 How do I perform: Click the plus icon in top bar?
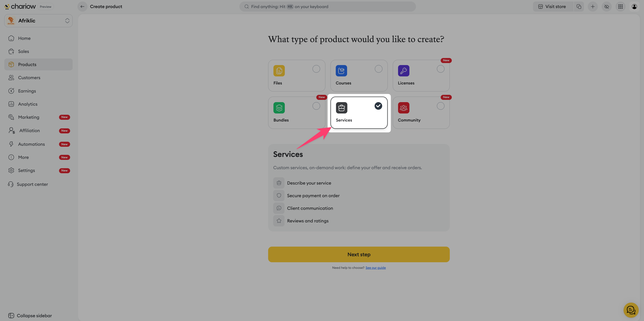pos(593,7)
